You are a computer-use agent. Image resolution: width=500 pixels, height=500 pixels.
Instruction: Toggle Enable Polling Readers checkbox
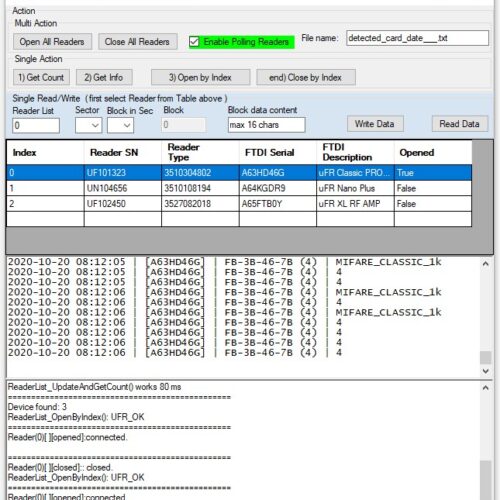point(194,42)
